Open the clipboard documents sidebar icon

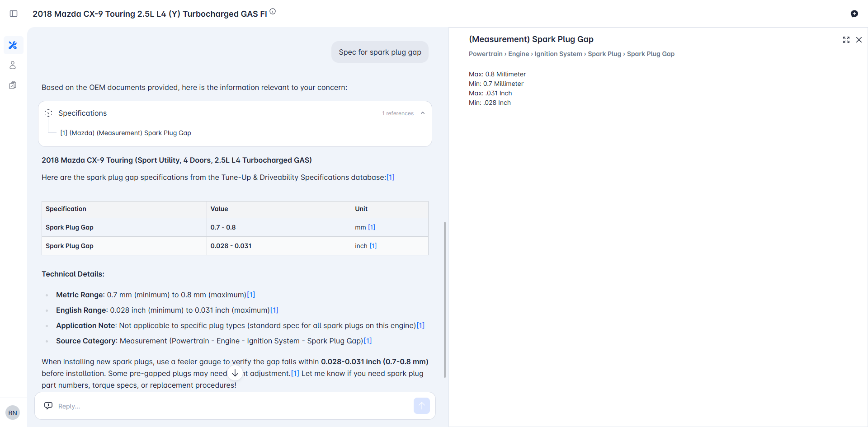[x=13, y=85]
